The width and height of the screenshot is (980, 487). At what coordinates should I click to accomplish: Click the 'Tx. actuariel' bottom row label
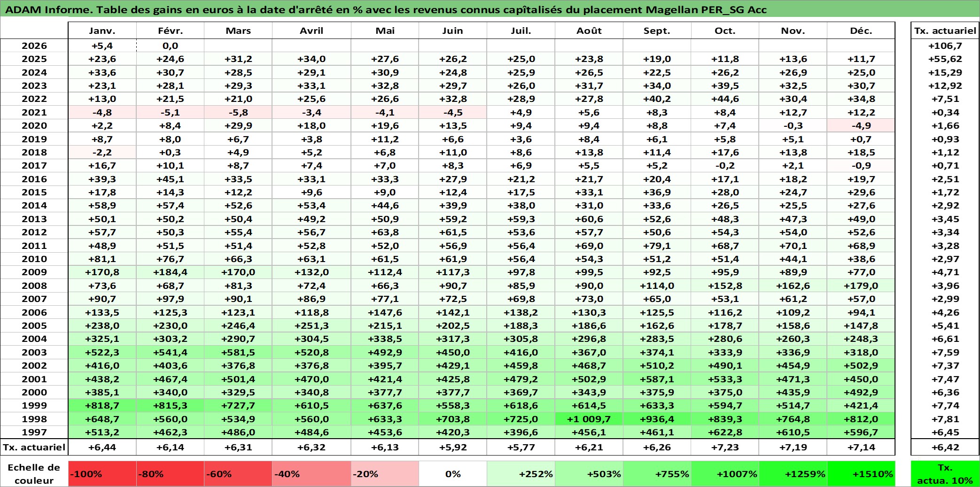coord(34,448)
